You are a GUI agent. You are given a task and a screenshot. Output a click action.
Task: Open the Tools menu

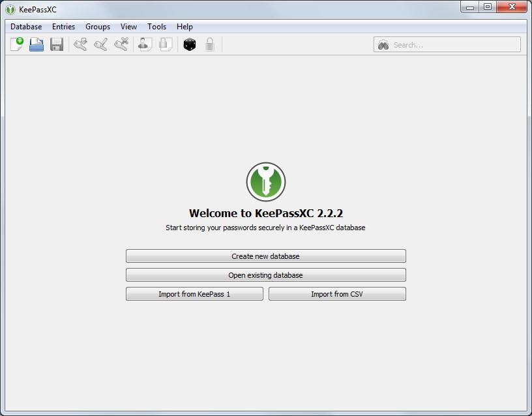(x=156, y=27)
